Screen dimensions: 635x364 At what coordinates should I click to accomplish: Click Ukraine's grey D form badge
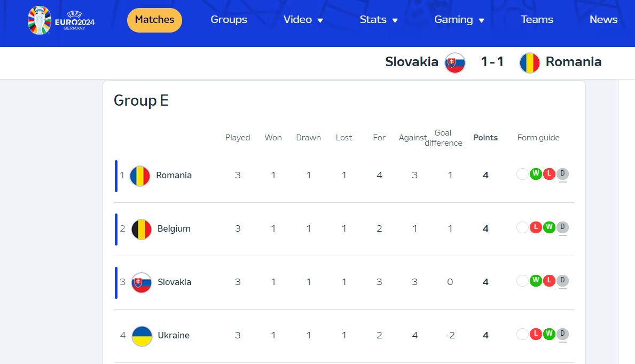(562, 334)
